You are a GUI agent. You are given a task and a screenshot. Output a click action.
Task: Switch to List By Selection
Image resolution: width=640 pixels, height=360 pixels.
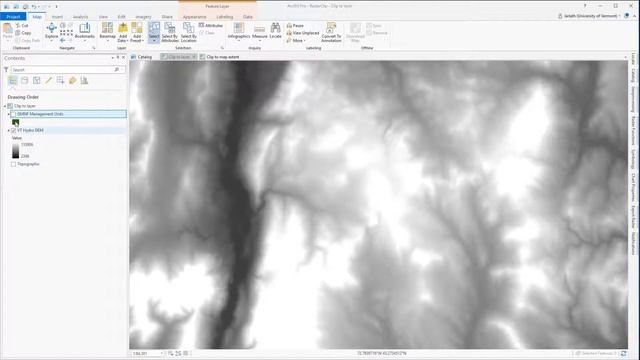pos(36,80)
